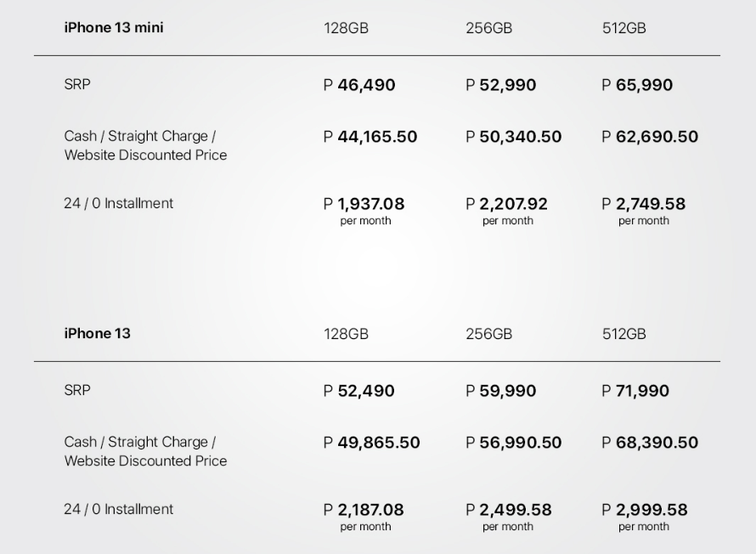Select the iPhone 13 mini 128GB column header
This screenshot has height=554, width=756.
[x=346, y=28]
